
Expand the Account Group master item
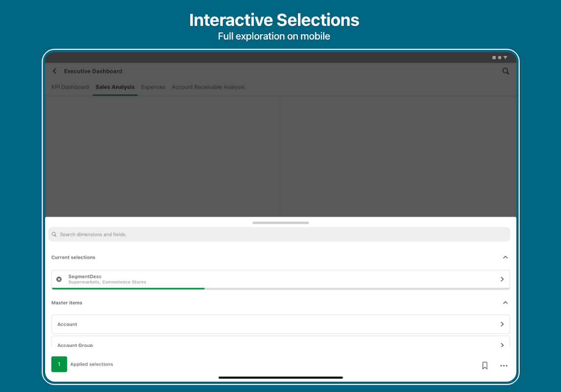[502, 345]
